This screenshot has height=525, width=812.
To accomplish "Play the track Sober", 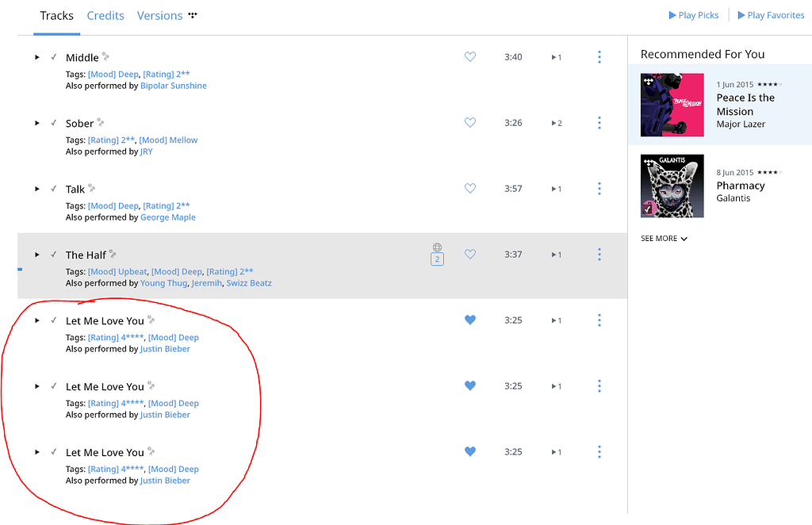I will [x=36, y=122].
